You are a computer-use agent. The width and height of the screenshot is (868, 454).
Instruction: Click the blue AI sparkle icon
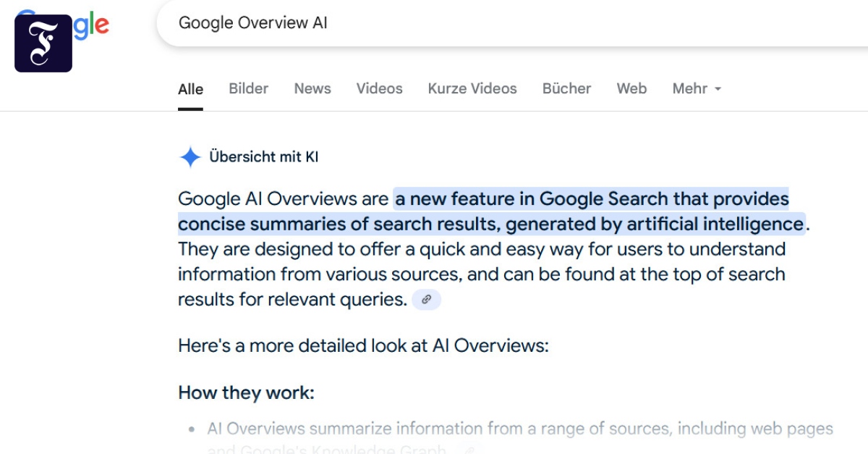pyautogui.click(x=190, y=157)
